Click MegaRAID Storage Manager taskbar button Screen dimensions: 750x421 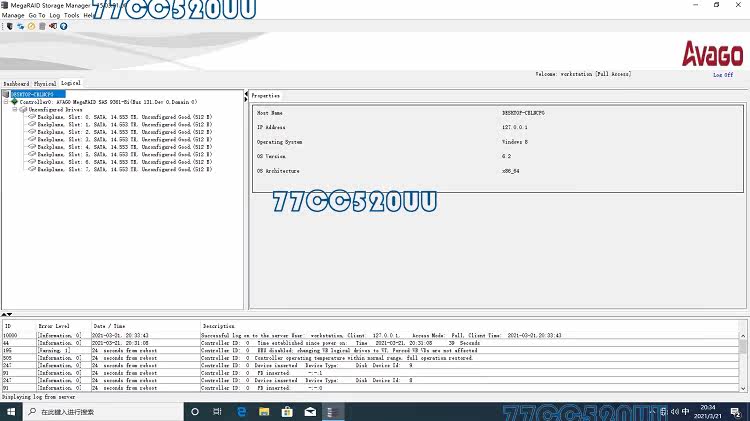click(x=332, y=411)
